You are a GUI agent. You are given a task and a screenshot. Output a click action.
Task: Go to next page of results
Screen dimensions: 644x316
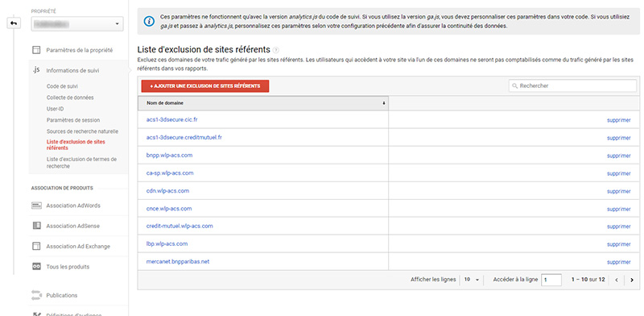tap(632, 280)
